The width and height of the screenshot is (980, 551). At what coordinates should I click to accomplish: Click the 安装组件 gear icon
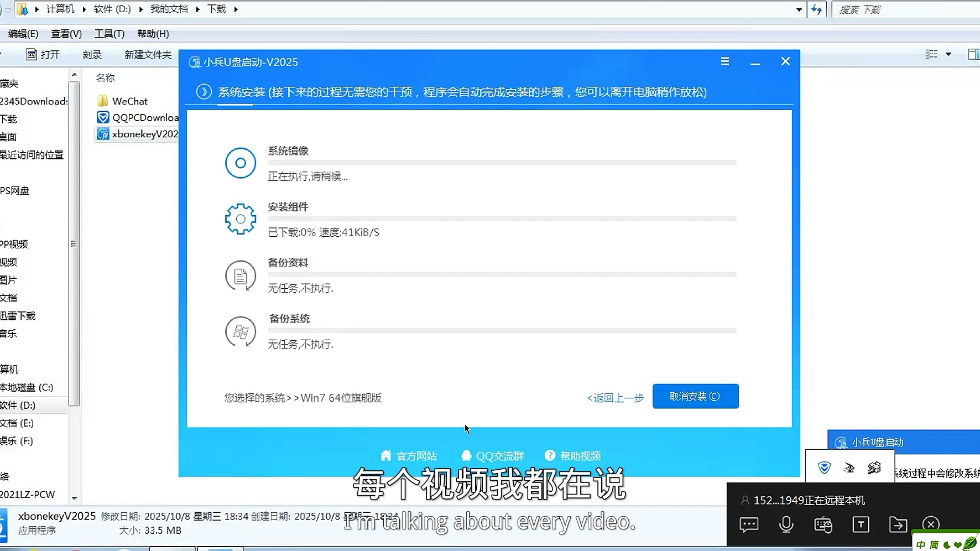coord(240,219)
